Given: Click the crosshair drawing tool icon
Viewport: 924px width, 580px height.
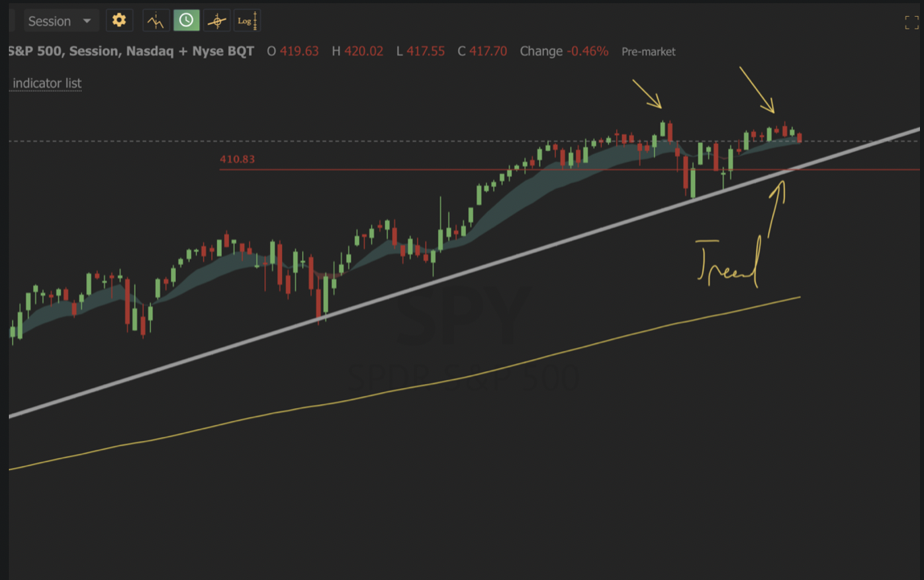Looking at the screenshot, I should point(217,21).
